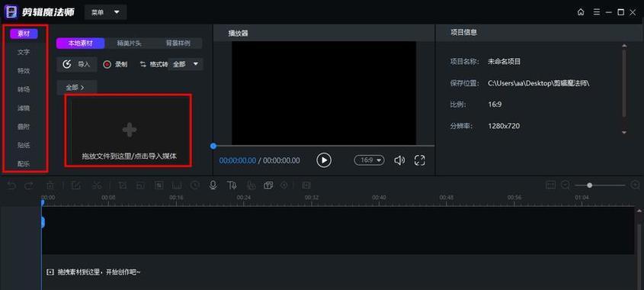Click the 项目信息 panel scroll-up arrow

tap(624, 46)
